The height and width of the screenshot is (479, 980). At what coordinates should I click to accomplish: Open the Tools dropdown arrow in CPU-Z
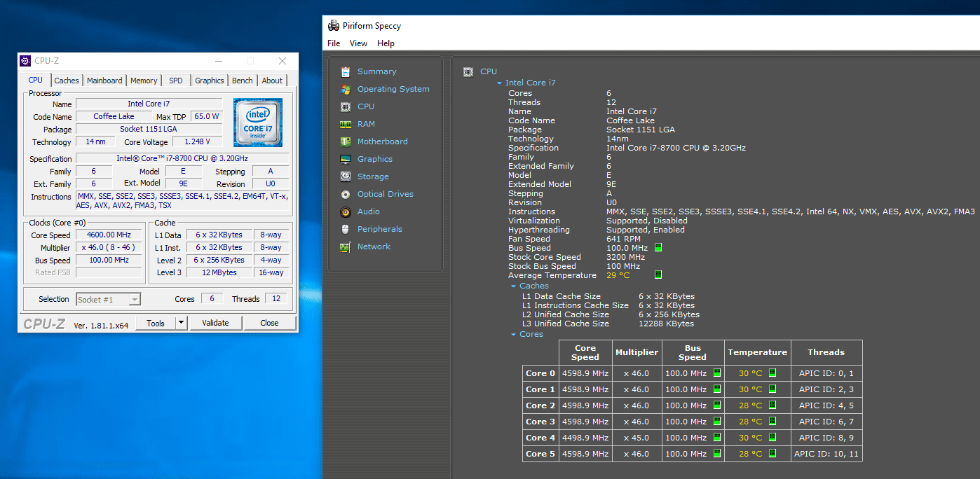tap(181, 323)
